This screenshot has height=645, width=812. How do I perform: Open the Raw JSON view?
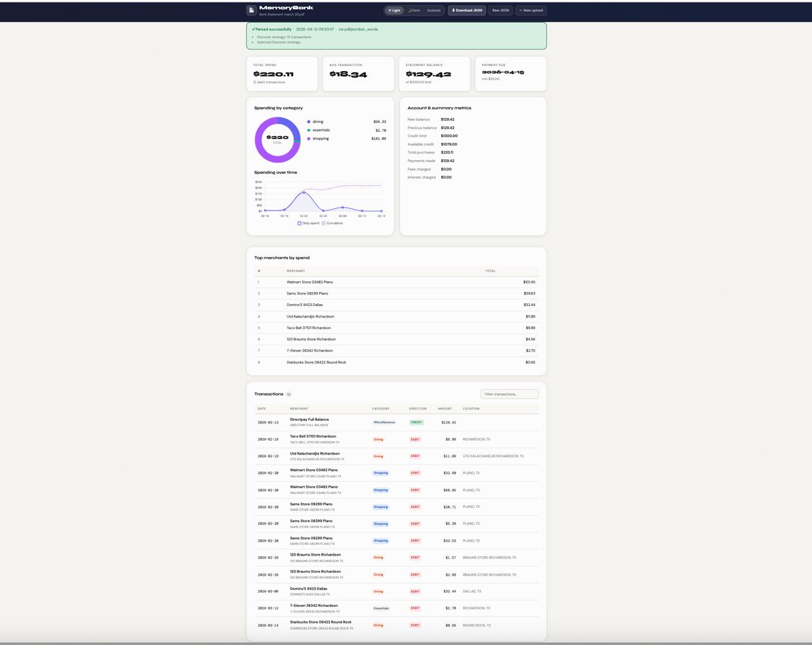(x=501, y=10)
